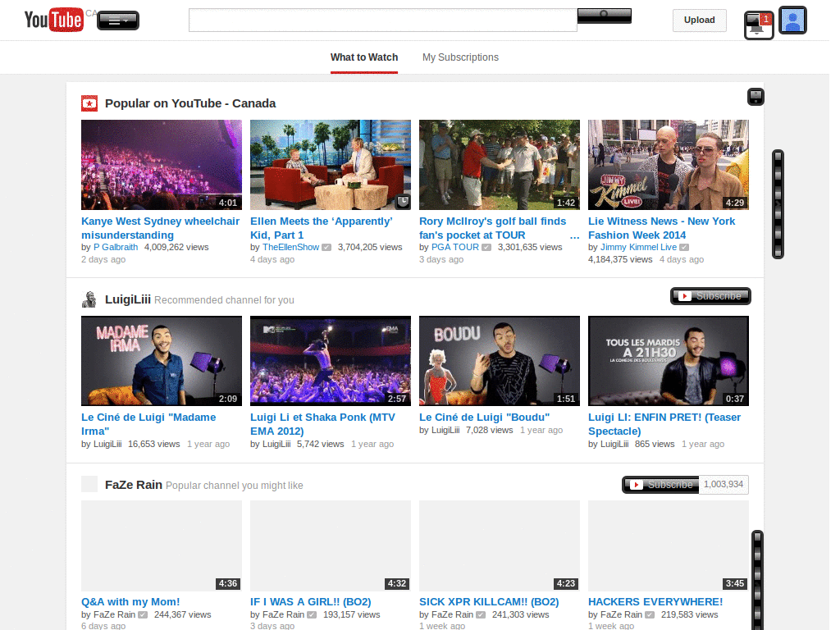Open Rory McIlroy golf ball thumbnail

(x=500, y=164)
